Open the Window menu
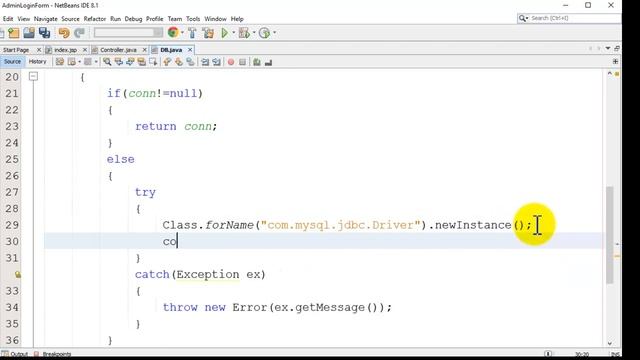The image size is (640, 360). [x=216, y=19]
